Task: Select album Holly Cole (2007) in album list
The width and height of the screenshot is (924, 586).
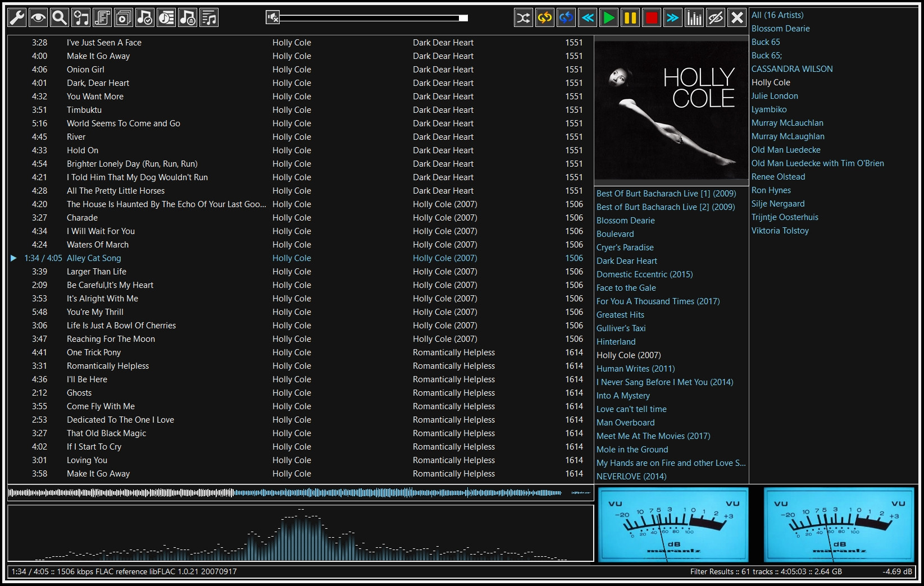Action: click(629, 355)
